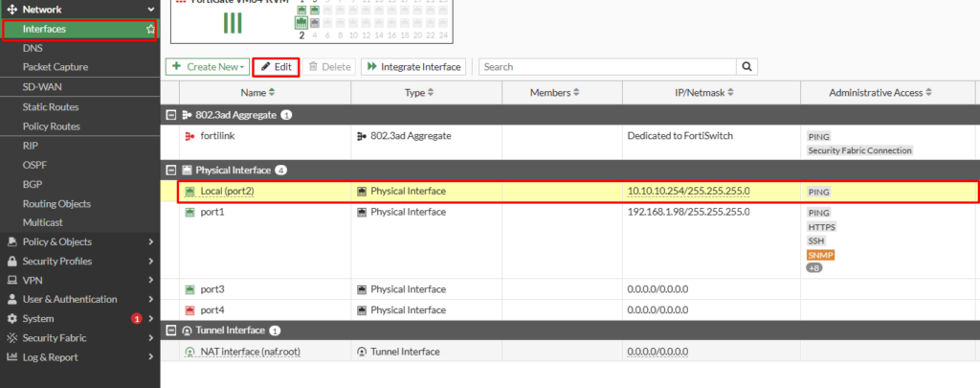This screenshot has height=388, width=980.
Task: Focus the interface Search field
Action: [608, 67]
